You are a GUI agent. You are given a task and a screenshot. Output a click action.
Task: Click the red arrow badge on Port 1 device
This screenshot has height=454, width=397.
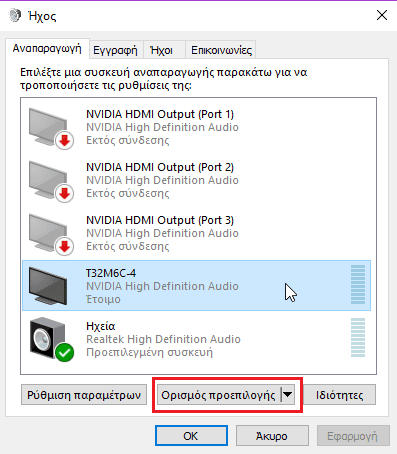click(x=65, y=140)
